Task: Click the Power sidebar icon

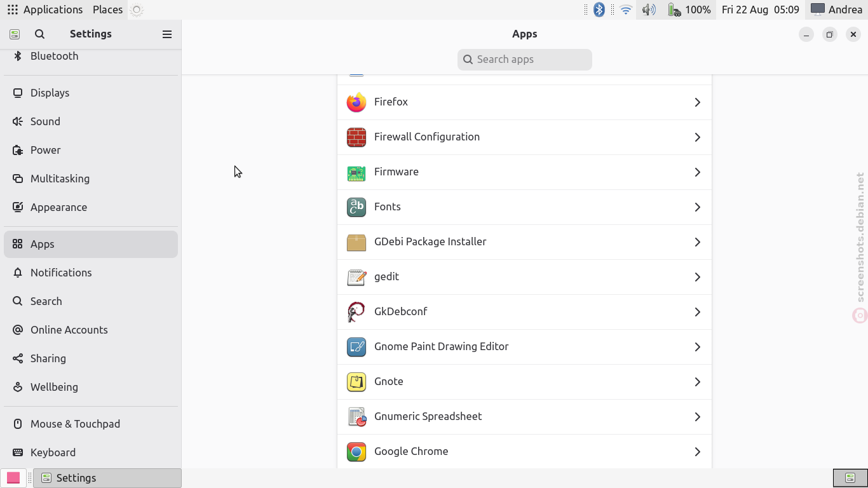Action: pos(18,150)
